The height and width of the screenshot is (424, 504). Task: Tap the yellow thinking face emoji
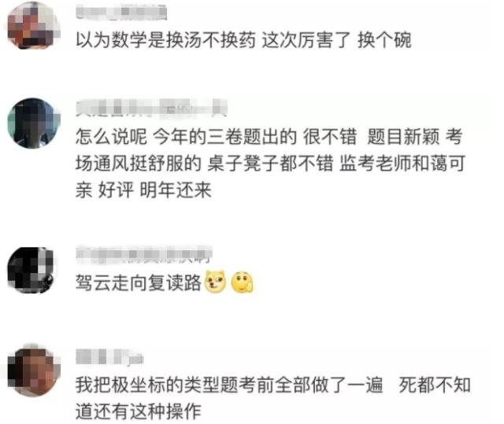(x=242, y=282)
